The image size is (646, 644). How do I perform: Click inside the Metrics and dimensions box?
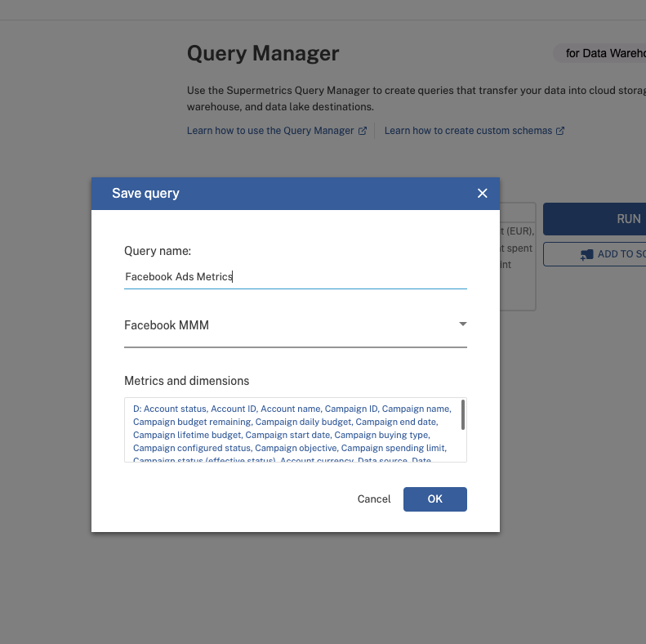coord(290,430)
